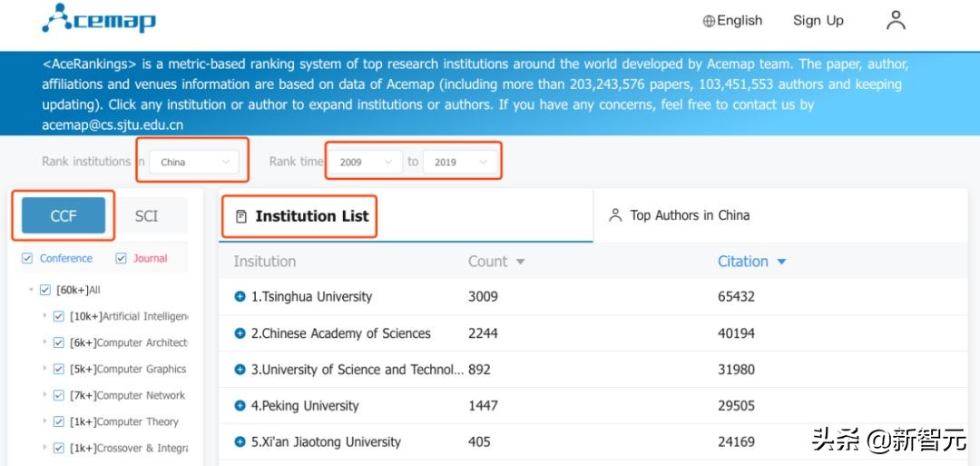Click the Insitution column header
Viewport: 980px width, 466px height.
265,262
